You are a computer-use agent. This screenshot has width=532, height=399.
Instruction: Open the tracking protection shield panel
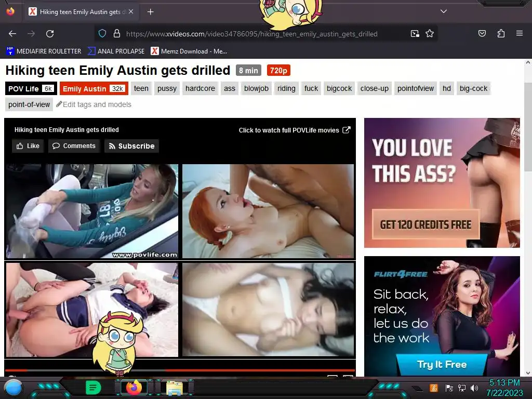pyautogui.click(x=102, y=34)
